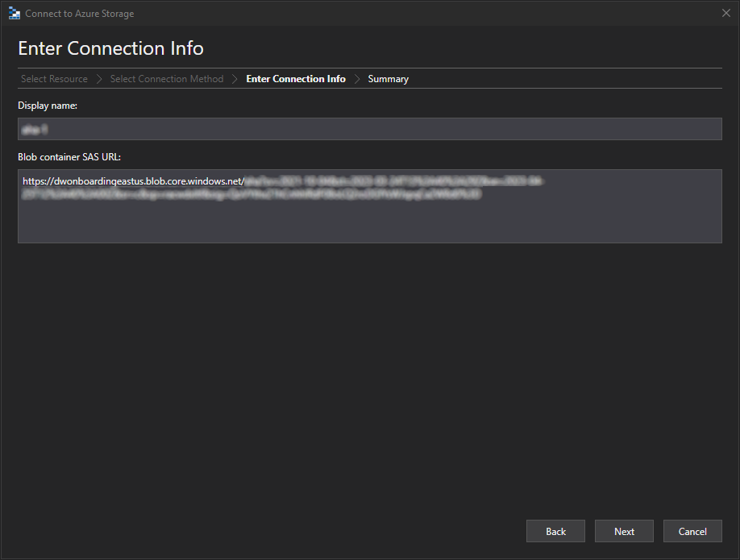Click the 'Blob container SAS URL:' label

[69, 157]
